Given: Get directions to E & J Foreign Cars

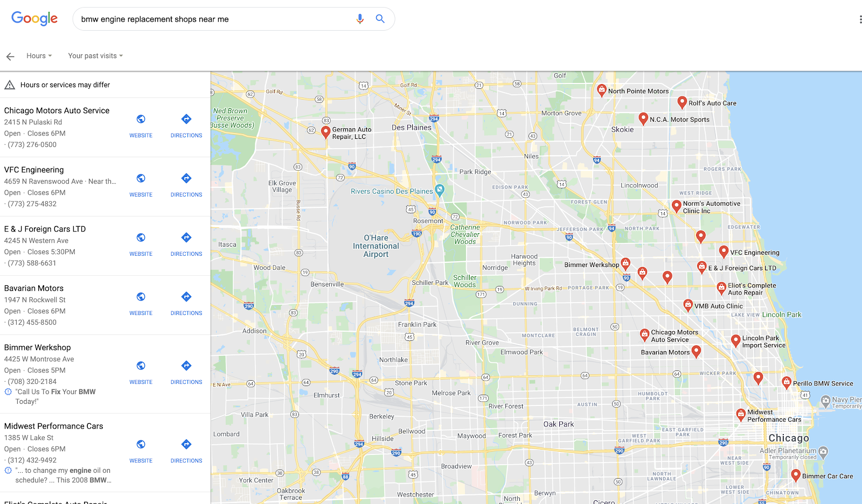Looking at the screenshot, I should point(186,237).
